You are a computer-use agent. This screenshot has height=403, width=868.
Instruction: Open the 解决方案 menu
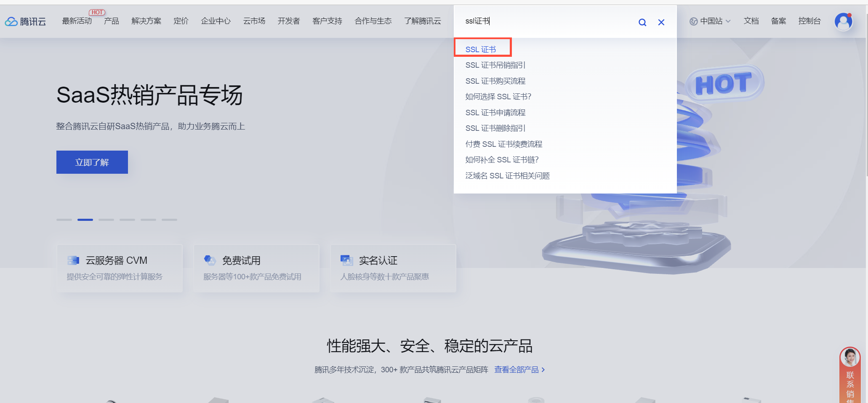coord(146,21)
